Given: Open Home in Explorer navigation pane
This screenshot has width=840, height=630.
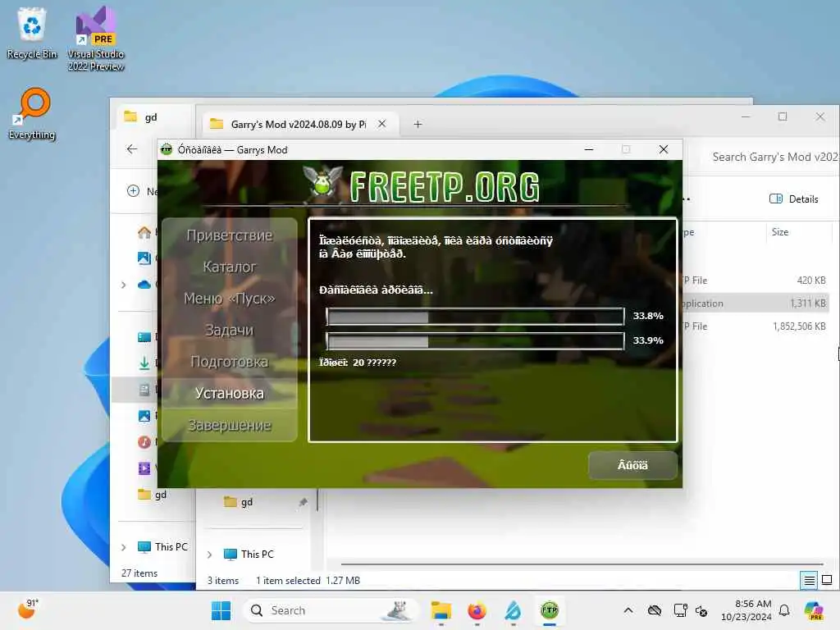Looking at the screenshot, I should click(x=144, y=232).
